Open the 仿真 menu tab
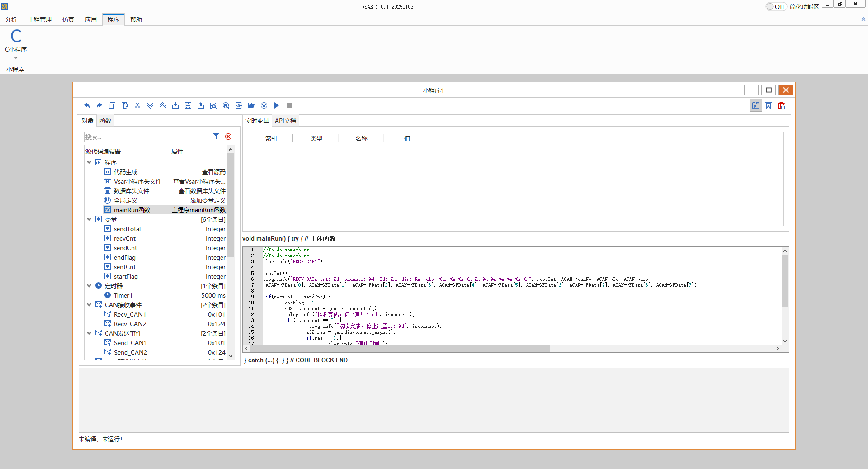 68,19
